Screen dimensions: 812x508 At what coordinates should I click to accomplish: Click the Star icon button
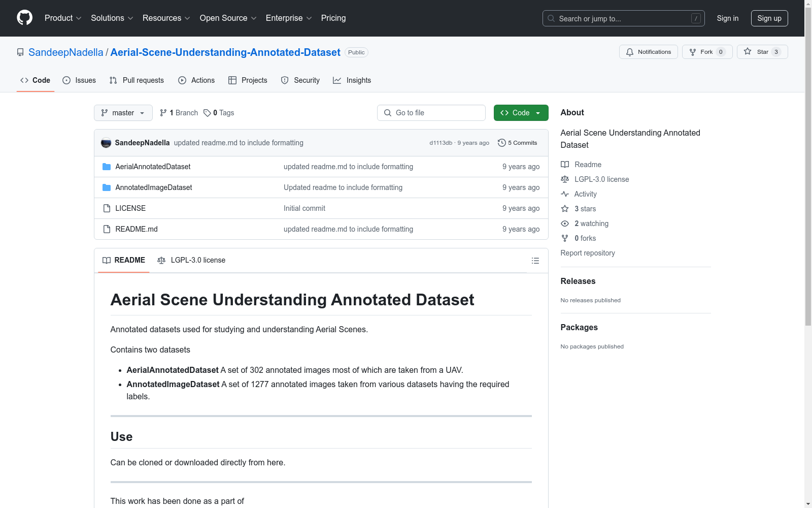tap(748, 51)
